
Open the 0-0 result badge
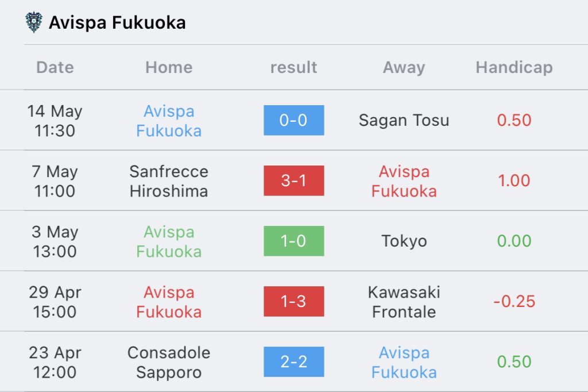[293, 120]
